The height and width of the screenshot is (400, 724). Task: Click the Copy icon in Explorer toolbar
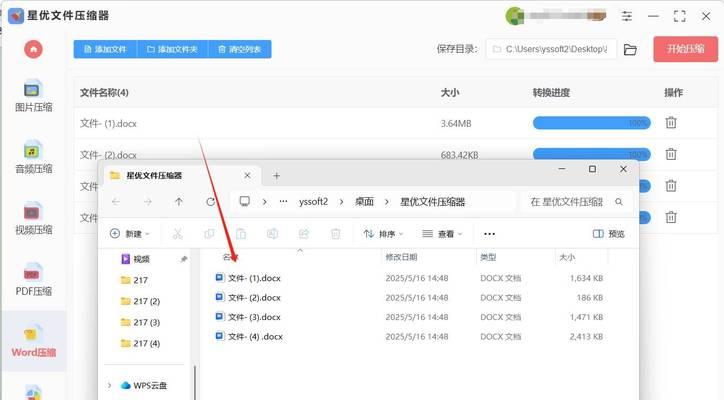click(209, 234)
